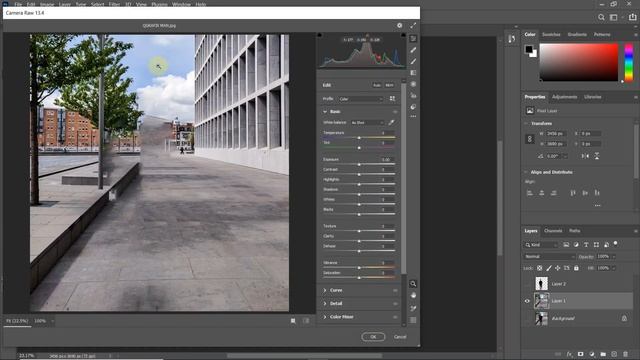
Task: Delete layer using the trash icon
Action: point(625,354)
